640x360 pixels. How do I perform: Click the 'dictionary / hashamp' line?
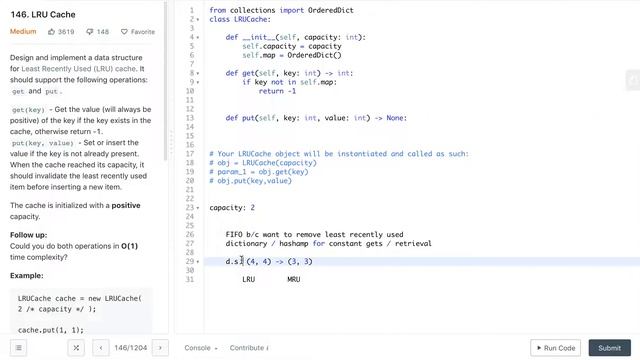coord(328,244)
